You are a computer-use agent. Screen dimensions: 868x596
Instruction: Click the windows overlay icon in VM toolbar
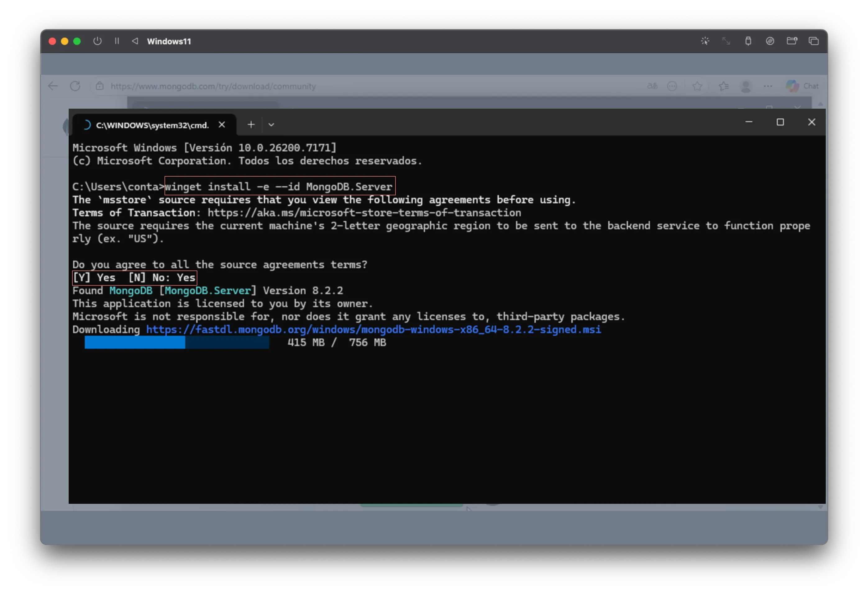coord(813,41)
